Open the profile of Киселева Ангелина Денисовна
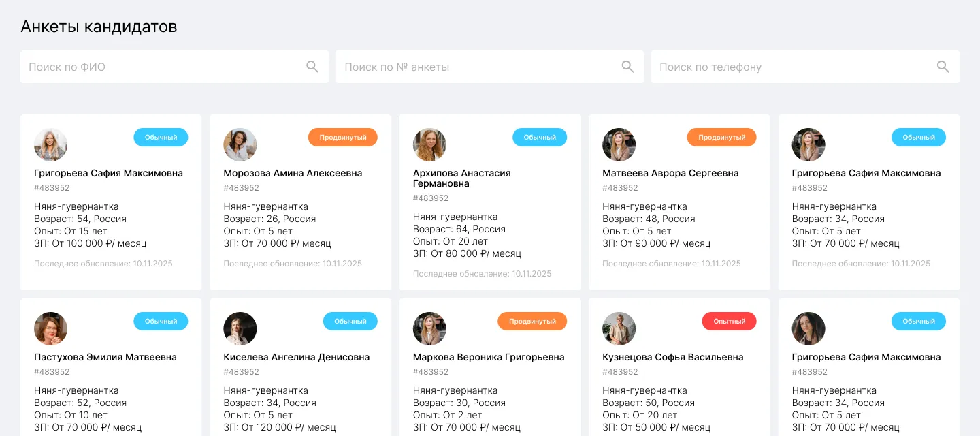The height and width of the screenshot is (436, 980). [x=296, y=356]
